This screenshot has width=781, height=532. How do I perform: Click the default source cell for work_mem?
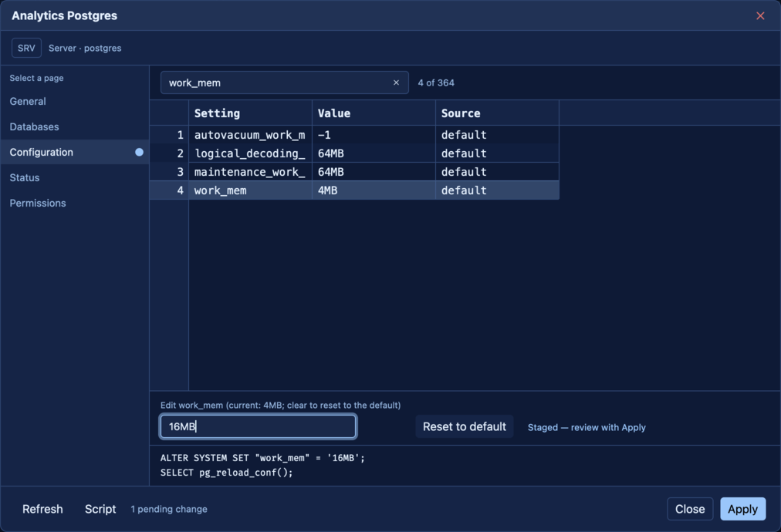click(498, 190)
